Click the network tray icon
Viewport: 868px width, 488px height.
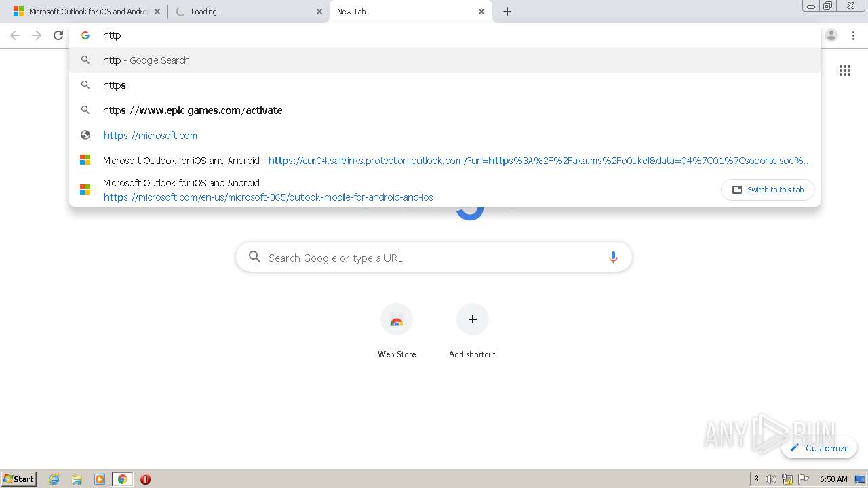tap(787, 479)
